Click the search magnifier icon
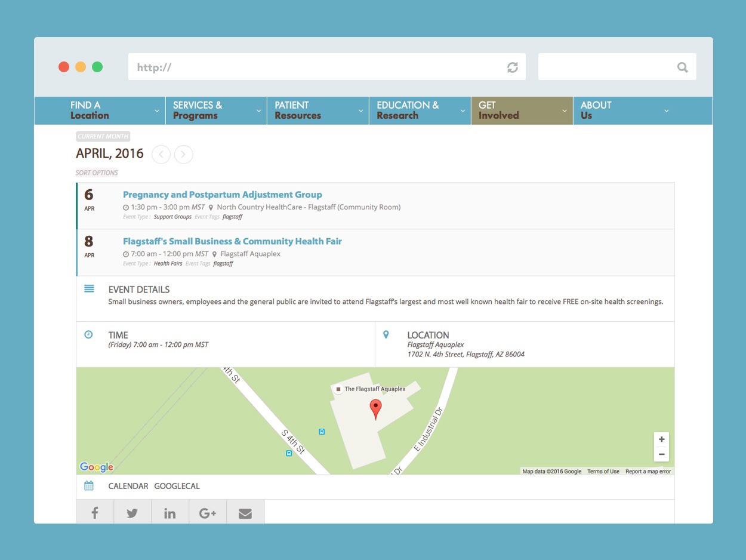 coord(682,67)
